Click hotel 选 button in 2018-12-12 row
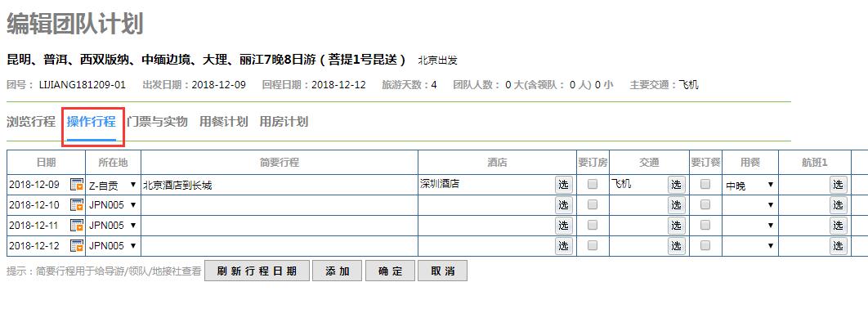The width and height of the screenshot is (868, 309). 563,246
